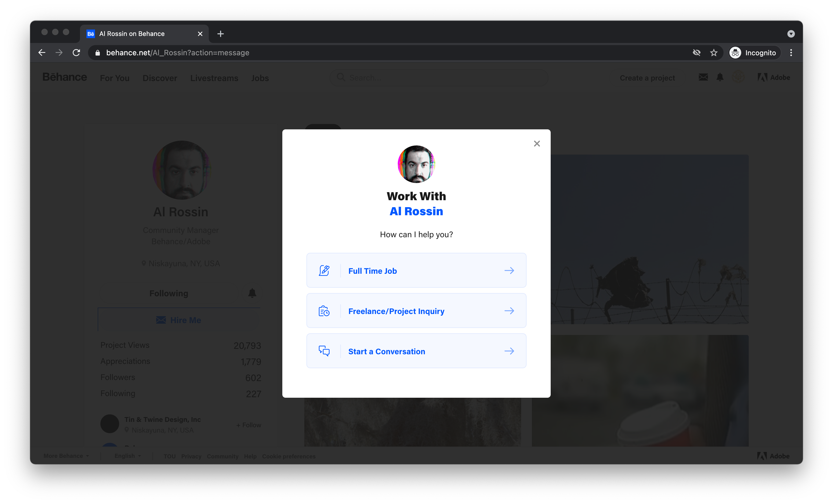The width and height of the screenshot is (833, 504).
Task: Click the Freelance/Project Inquiry clipboard icon
Action: 324,311
